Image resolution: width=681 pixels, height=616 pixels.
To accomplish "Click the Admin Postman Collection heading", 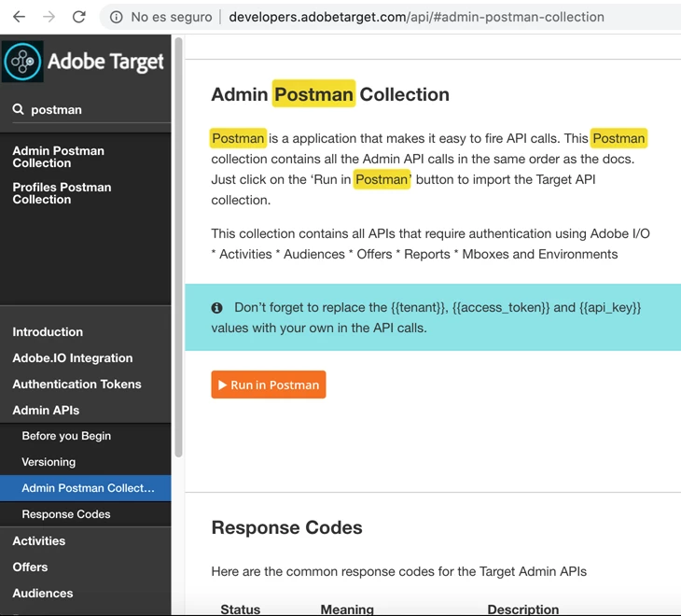I will tap(330, 94).
